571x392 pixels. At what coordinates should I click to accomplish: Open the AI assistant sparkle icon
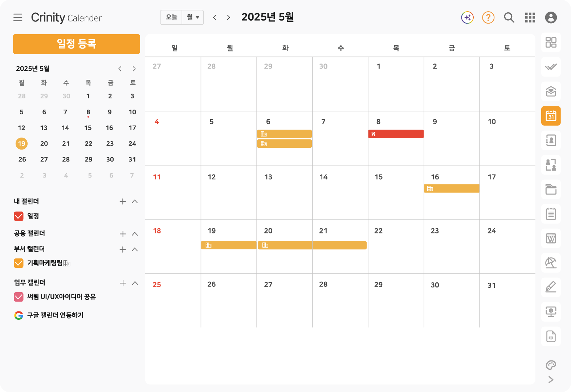(467, 17)
